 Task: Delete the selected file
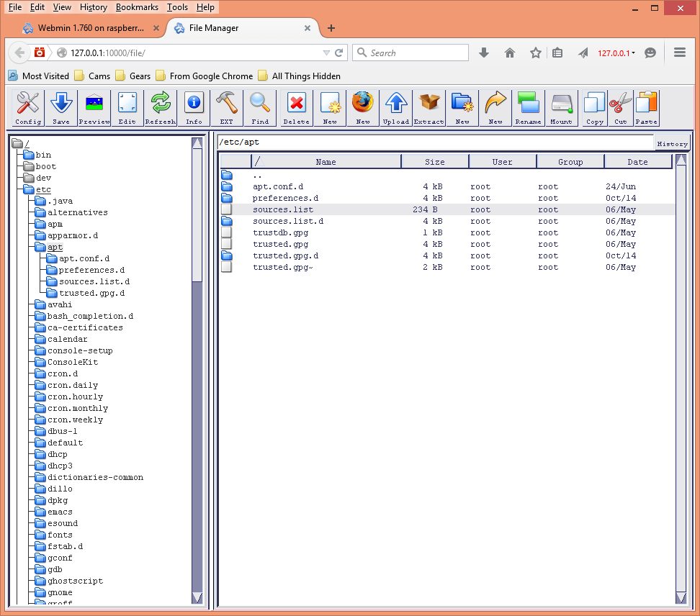pyautogui.click(x=296, y=108)
